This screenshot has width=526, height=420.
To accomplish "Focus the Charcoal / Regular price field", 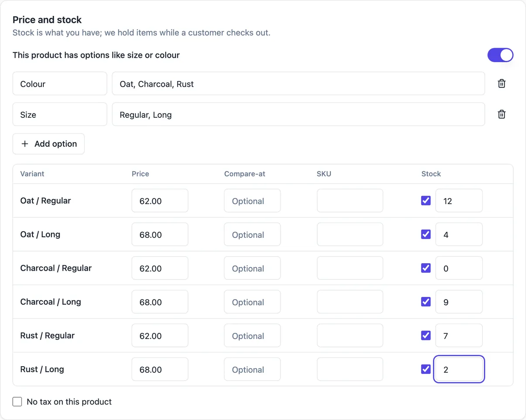I will point(160,268).
